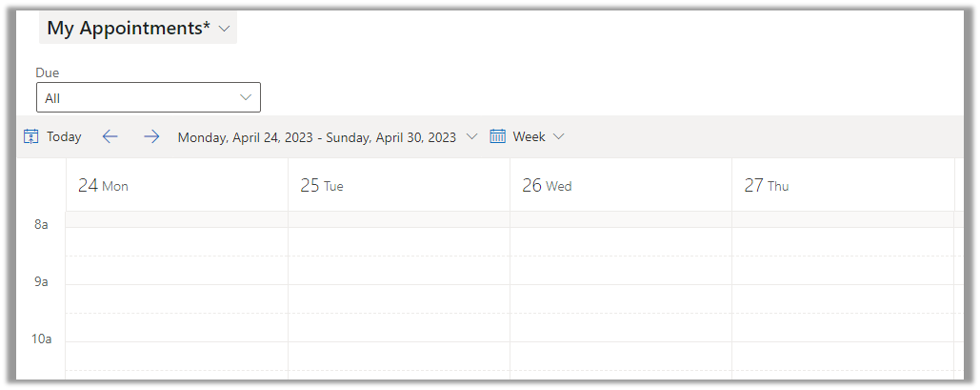980x390 pixels.
Task: Go to previous week arrow
Action: pos(110,136)
